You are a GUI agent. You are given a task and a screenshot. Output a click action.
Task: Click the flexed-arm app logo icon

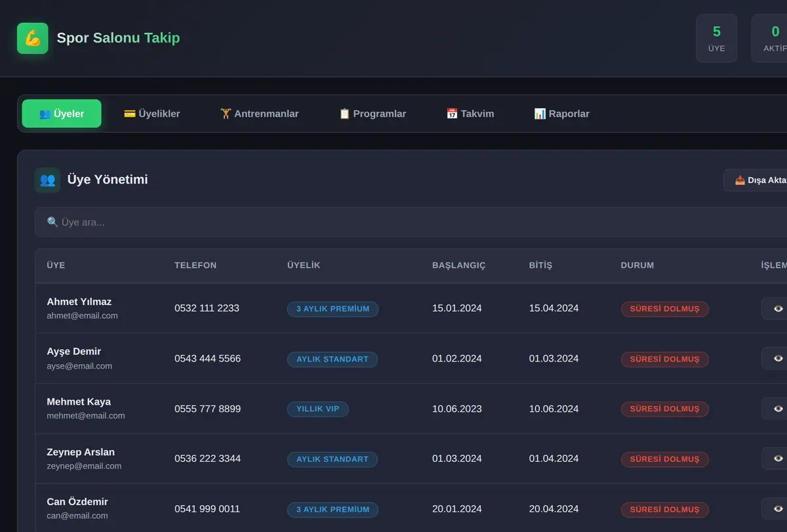point(32,38)
